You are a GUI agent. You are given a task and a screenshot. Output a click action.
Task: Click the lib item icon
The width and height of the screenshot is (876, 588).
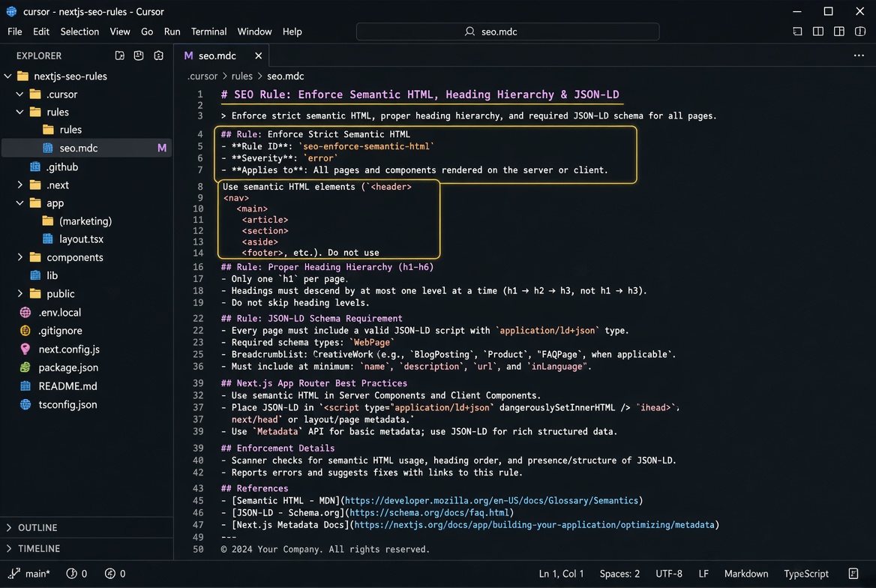(35, 275)
